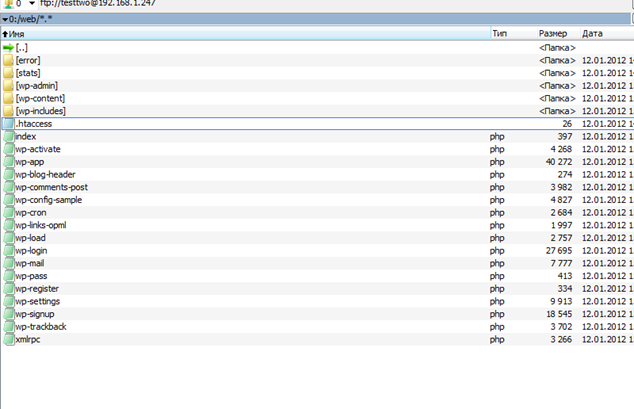Click the wp-config-sample file icon
The height and width of the screenshot is (409, 634).
point(8,200)
